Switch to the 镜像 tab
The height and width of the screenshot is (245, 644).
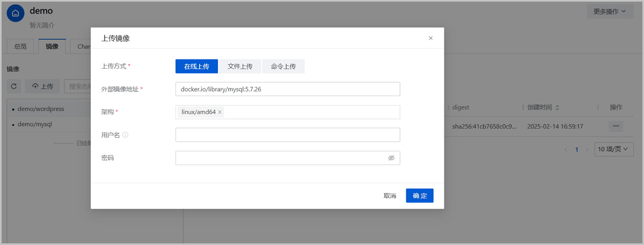coord(52,47)
